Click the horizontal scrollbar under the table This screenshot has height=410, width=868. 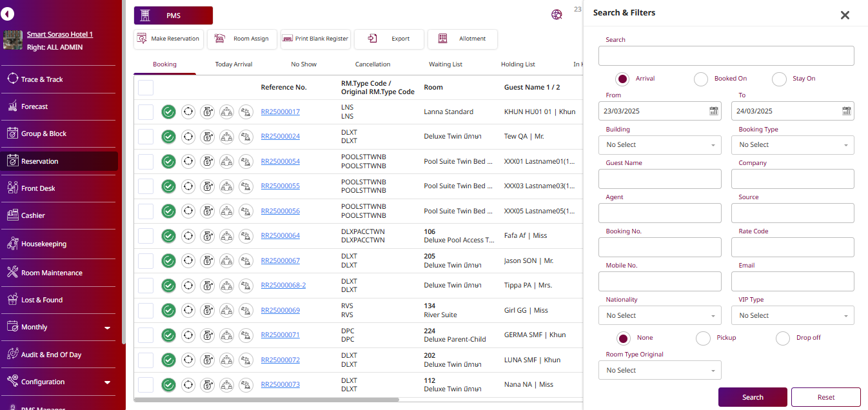point(266,400)
